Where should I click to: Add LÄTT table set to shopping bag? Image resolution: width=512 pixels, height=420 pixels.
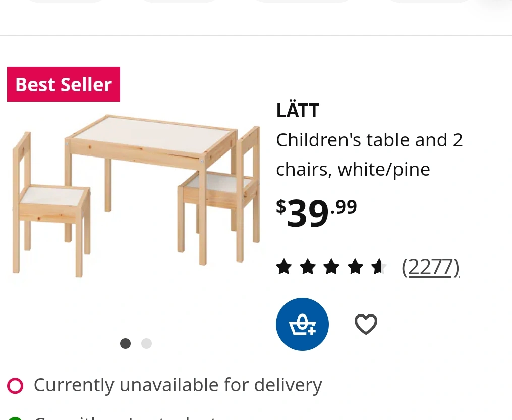coord(302,324)
